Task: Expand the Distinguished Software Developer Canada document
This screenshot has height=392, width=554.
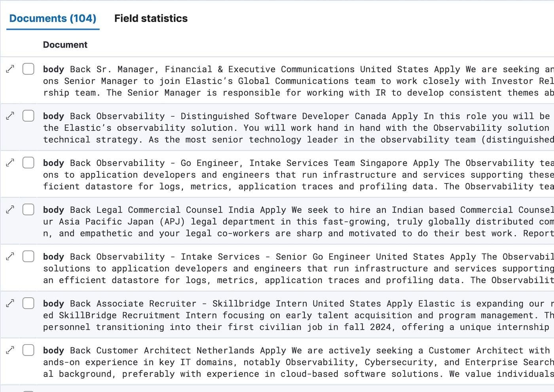Action: 10,115
